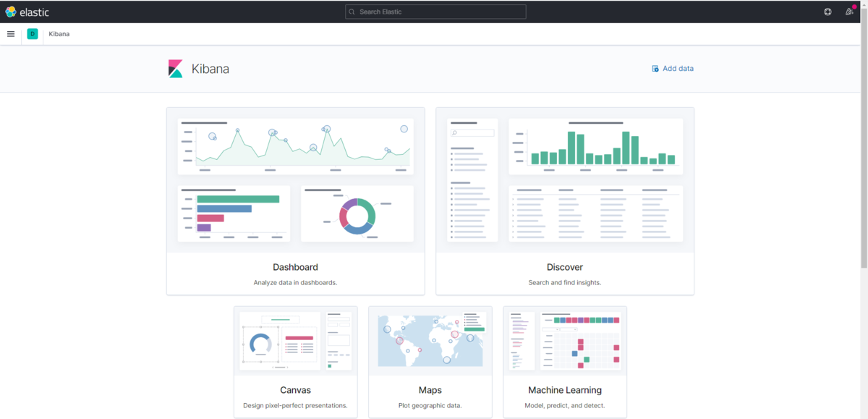Screen dimensions: 868x419
Task: Click the Add data icon
Action: (x=655, y=69)
